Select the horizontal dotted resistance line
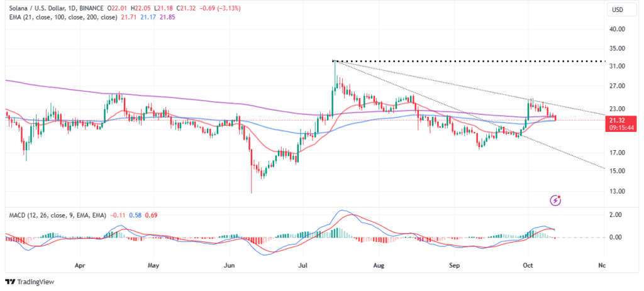Screen dimensions: 644x291 (472, 61)
